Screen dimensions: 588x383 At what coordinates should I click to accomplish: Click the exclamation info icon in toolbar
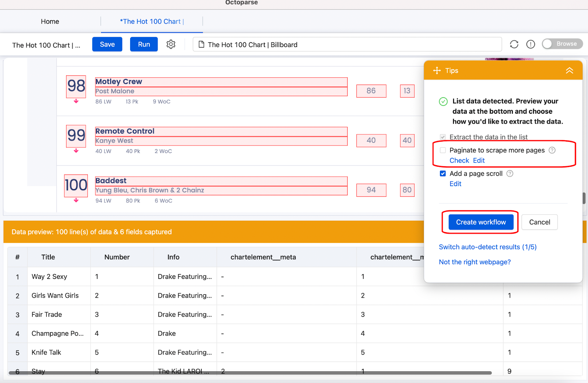pos(531,44)
